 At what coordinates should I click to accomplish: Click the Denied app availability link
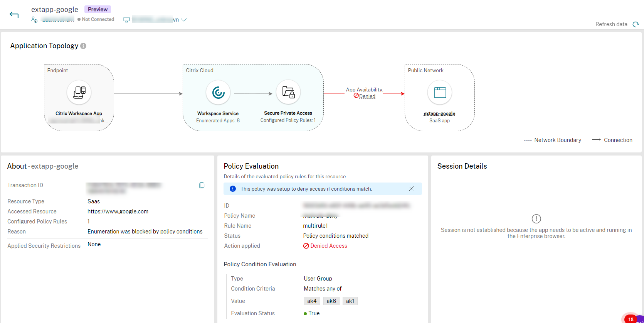(367, 96)
